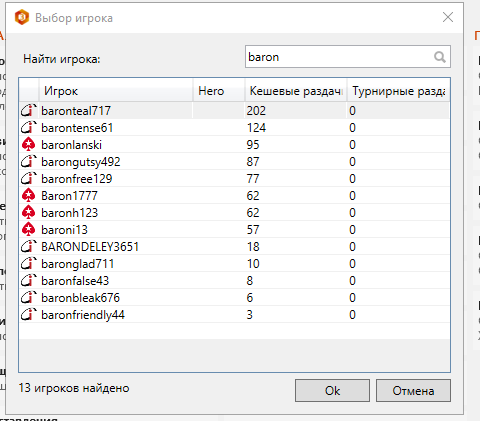This screenshot has width=480, height=421.
Task: Click the site icon beside BARONDELEY3651
Action: point(28,247)
